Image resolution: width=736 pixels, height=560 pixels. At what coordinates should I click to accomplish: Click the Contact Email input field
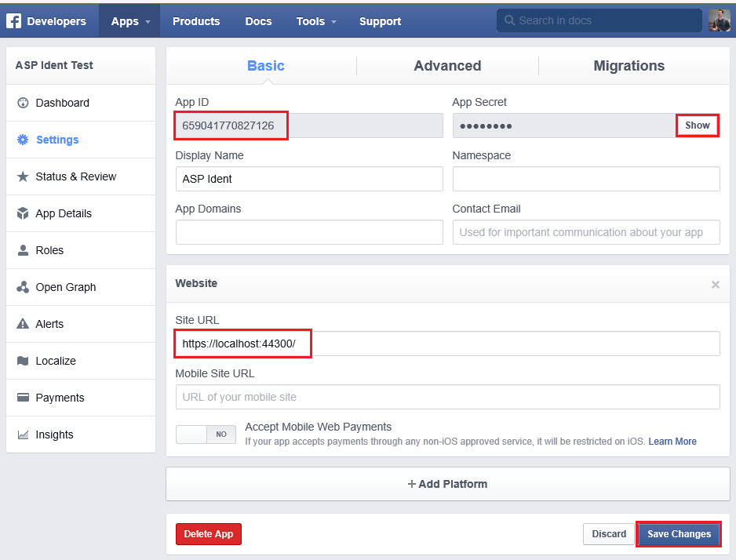586,232
